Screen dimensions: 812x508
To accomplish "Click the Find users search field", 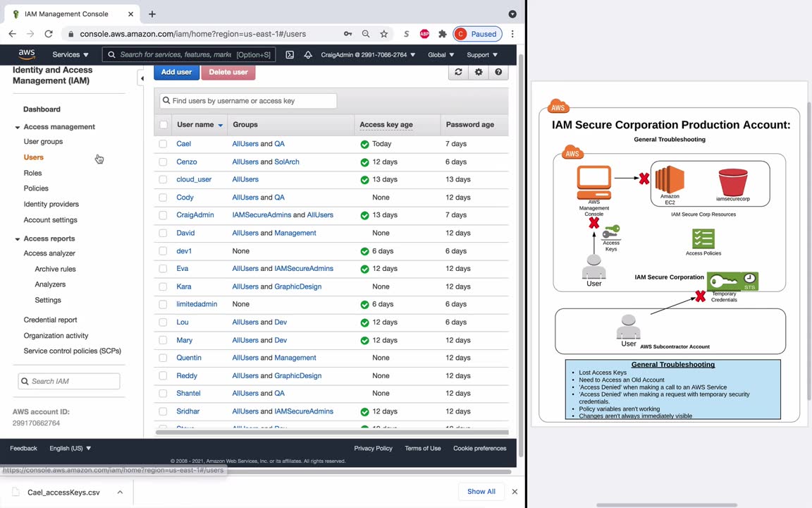I will [x=249, y=101].
